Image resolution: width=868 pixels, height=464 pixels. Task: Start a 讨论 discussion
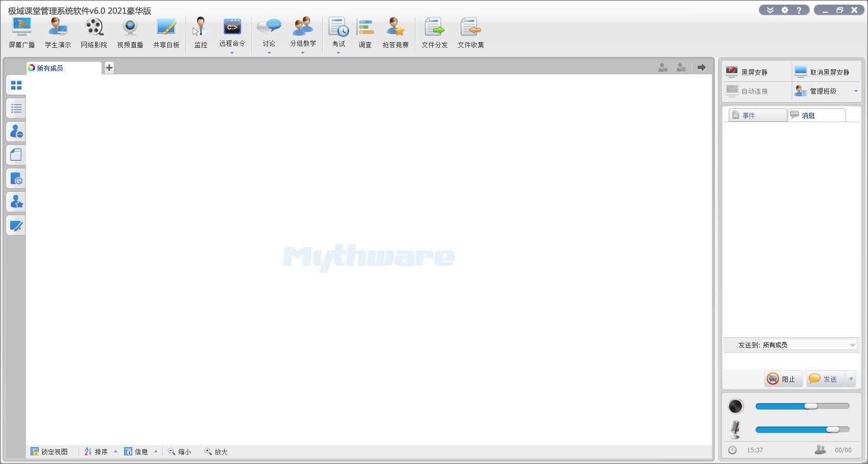269,32
